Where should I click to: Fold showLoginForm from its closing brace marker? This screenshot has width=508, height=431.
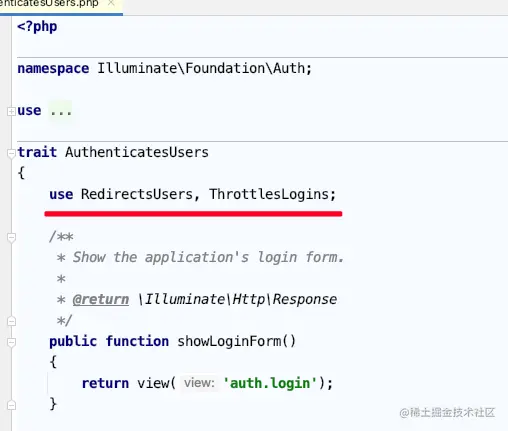pos(11,405)
